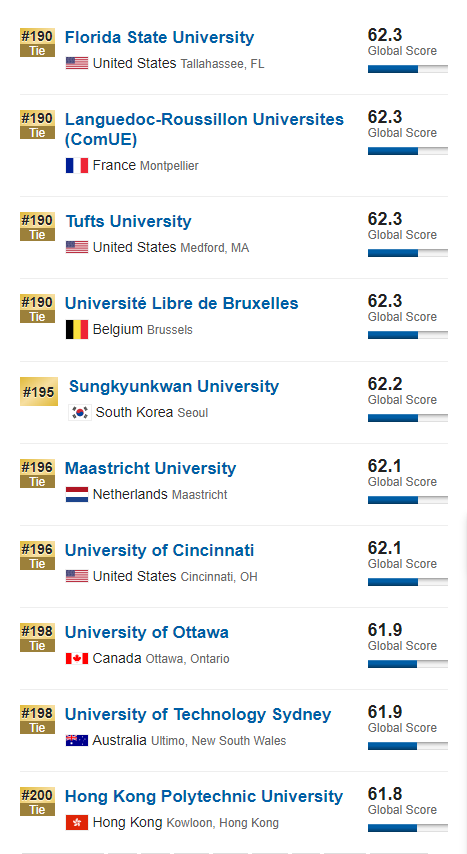The width and height of the screenshot is (467, 854).
Task: Open the Maastricht University link
Action: point(150,468)
